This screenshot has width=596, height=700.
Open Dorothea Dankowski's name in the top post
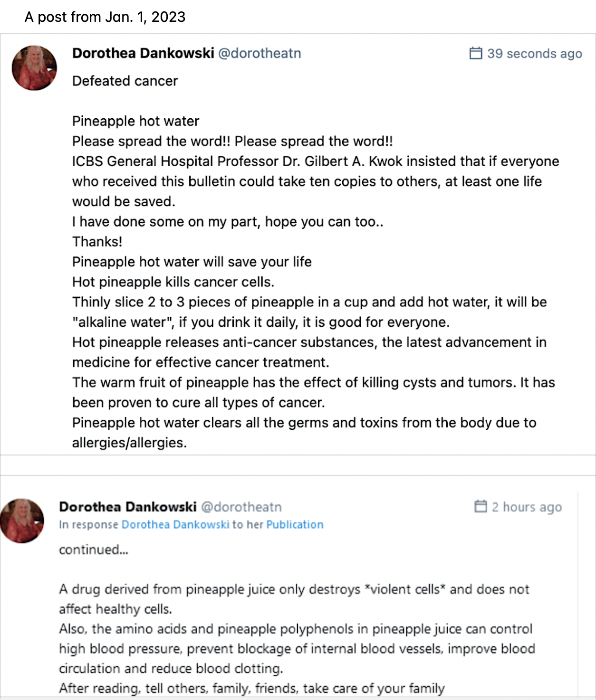pyautogui.click(x=143, y=53)
